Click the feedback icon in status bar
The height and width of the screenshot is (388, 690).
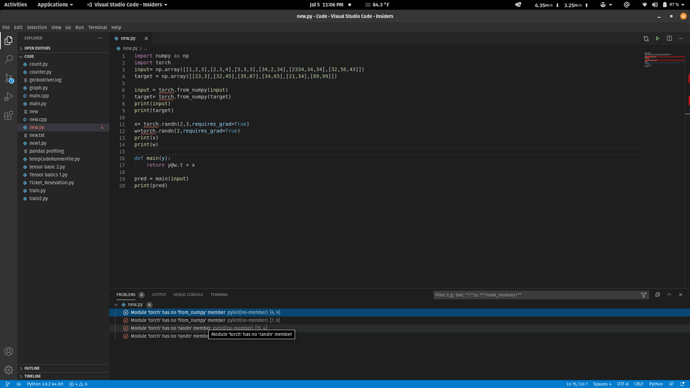(x=672, y=384)
